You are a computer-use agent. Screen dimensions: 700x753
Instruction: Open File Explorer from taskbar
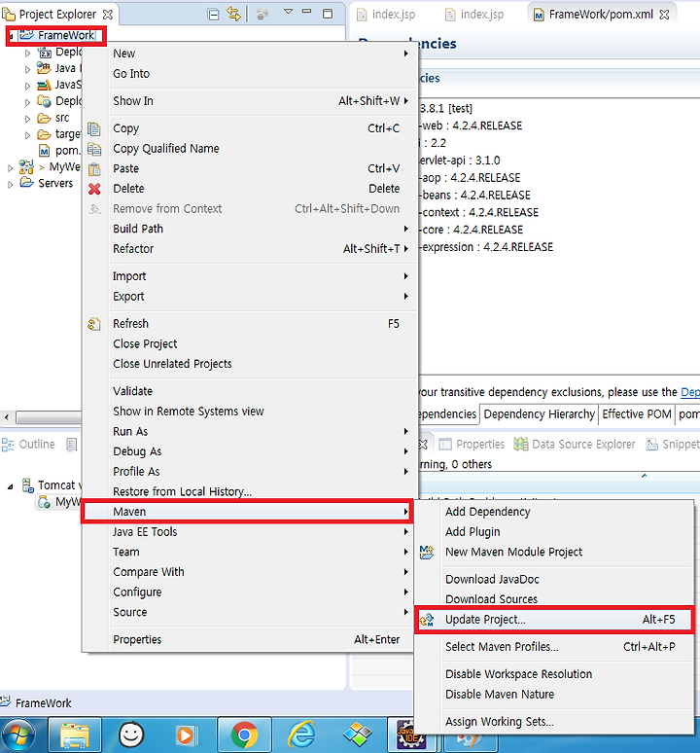click(75, 735)
